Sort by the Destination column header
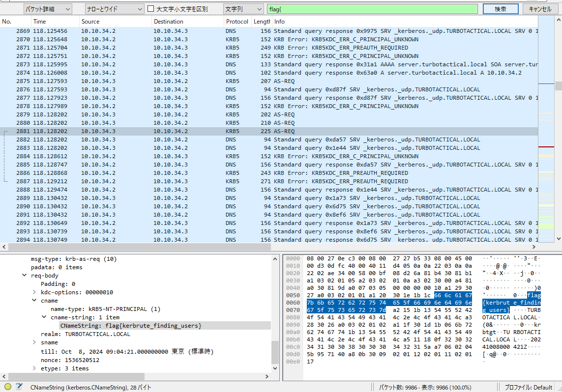This screenshot has height=392, width=562. 187,22
